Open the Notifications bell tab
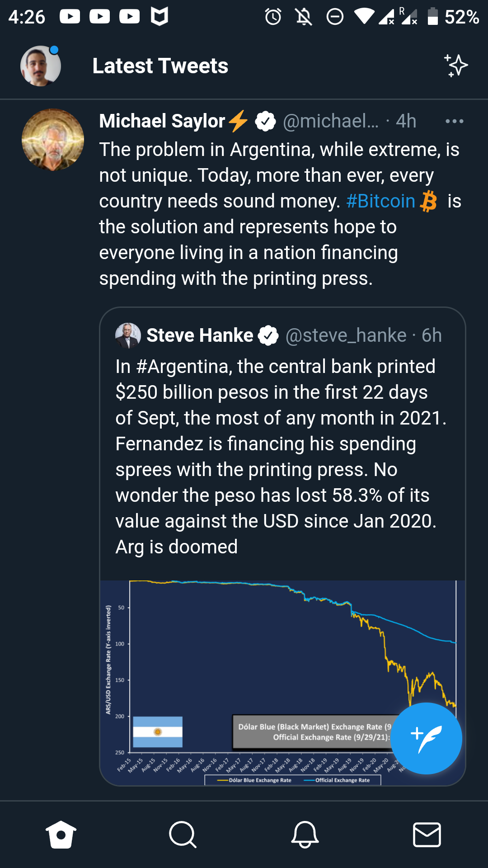The width and height of the screenshot is (488, 868). coord(305,835)
